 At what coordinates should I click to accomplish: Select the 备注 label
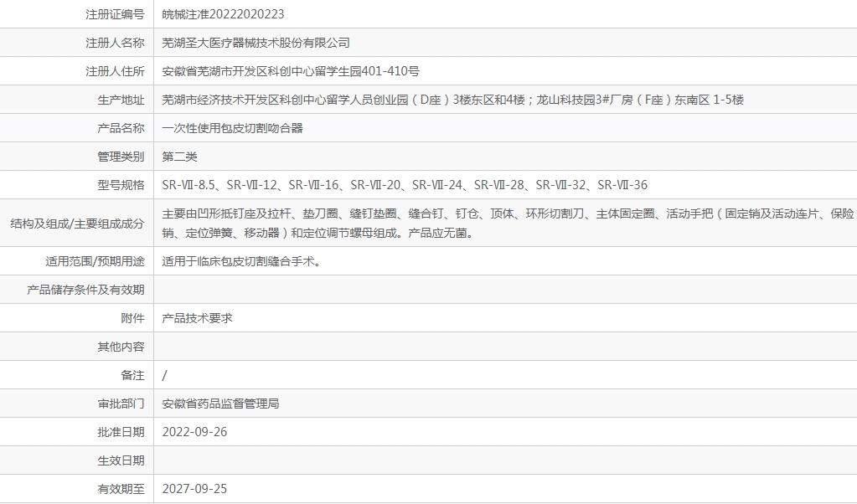133,374
